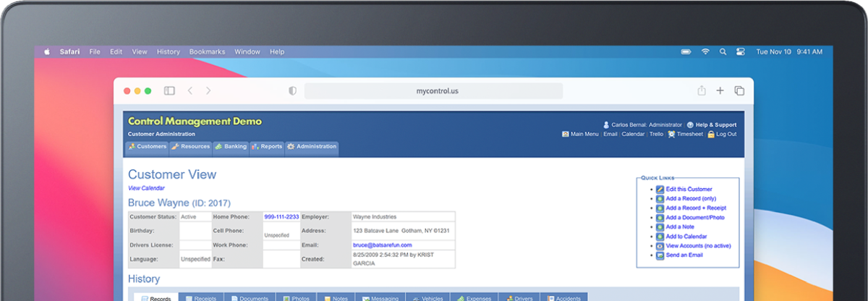Viewport: 868px width, 301px height.
Task: Click the Log Out padlock icon
Action: 711,135
